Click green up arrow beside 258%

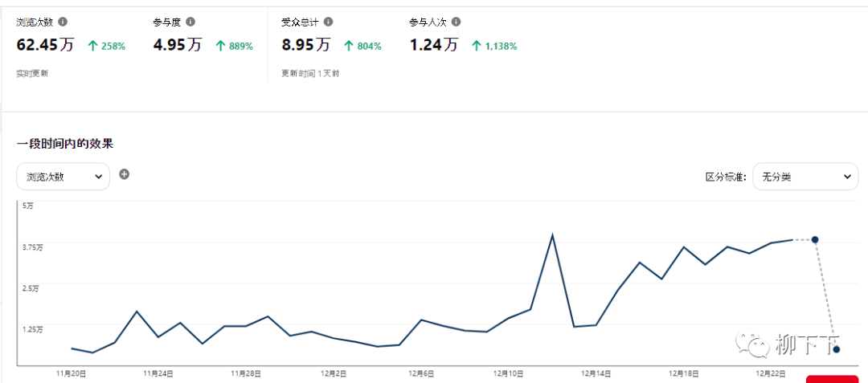92,47
